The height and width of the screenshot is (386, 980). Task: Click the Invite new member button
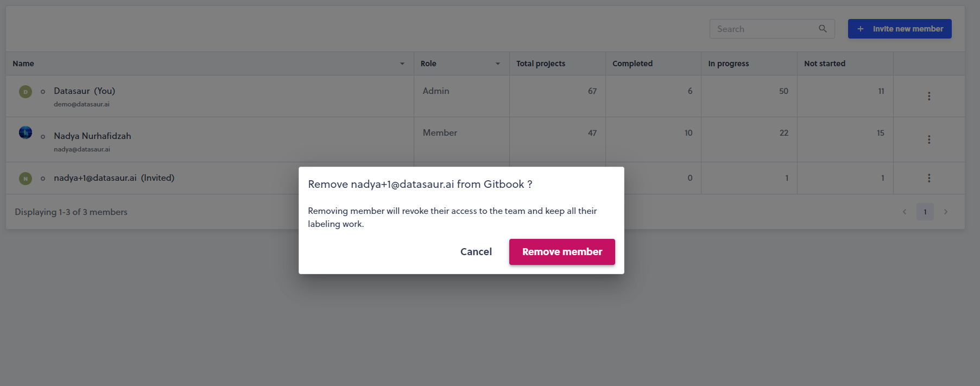pos(900,29)
